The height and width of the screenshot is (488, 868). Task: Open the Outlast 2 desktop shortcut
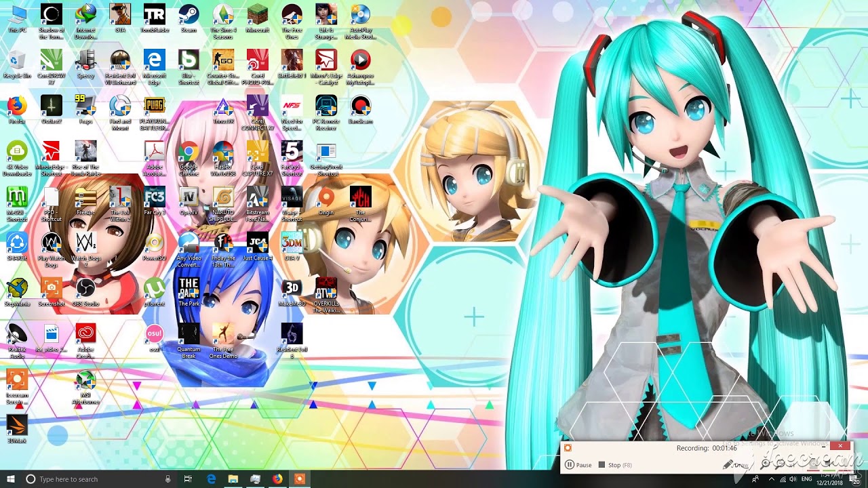coord(52,110)
